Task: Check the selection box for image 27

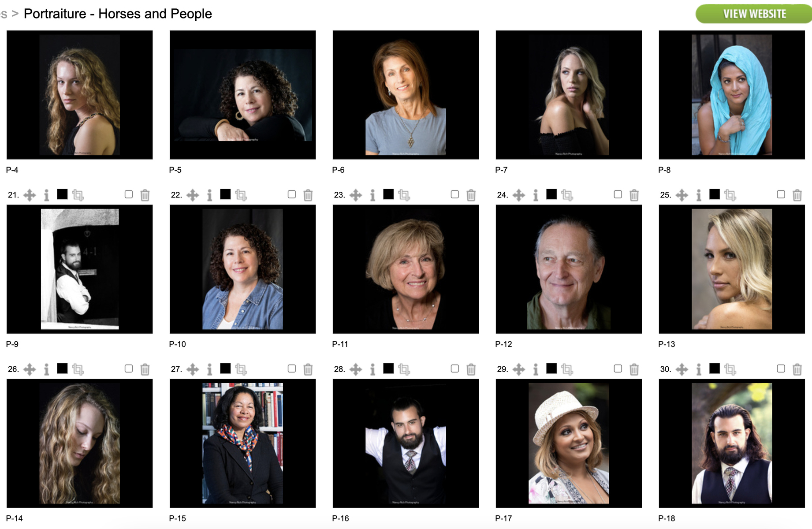Action: [x=292, y=369]
